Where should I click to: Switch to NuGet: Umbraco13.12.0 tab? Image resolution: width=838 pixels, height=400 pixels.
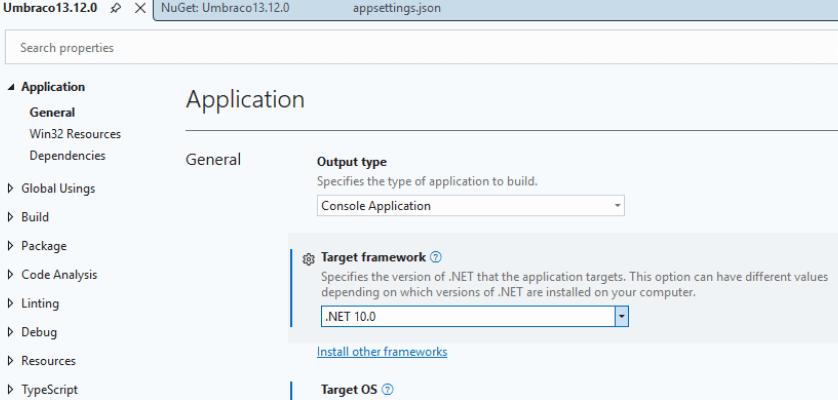point(225,9)
